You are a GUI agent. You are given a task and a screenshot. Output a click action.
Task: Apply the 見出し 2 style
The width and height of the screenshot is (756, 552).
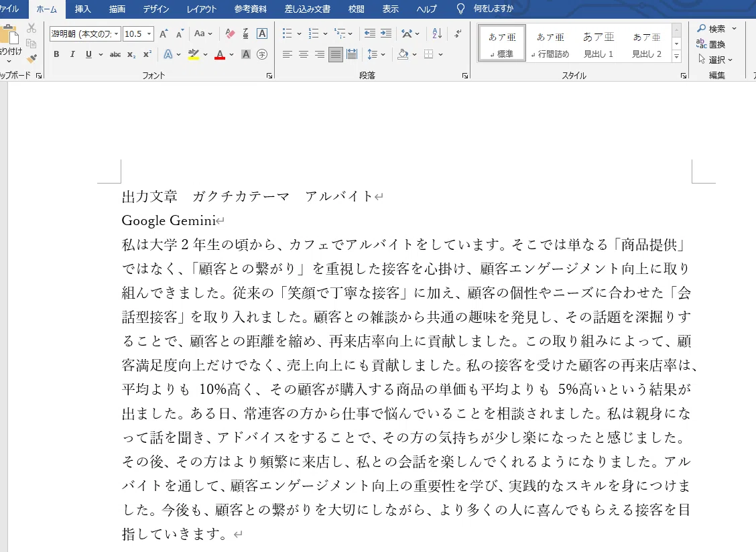(x=647, y=44)
